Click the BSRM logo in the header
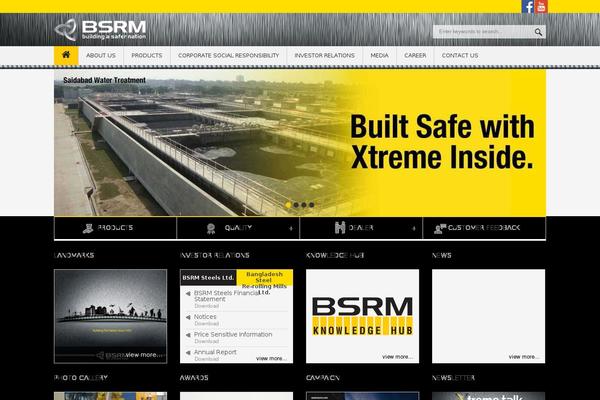The height and width of the screenshot is (400, 600). click(100, 29)
